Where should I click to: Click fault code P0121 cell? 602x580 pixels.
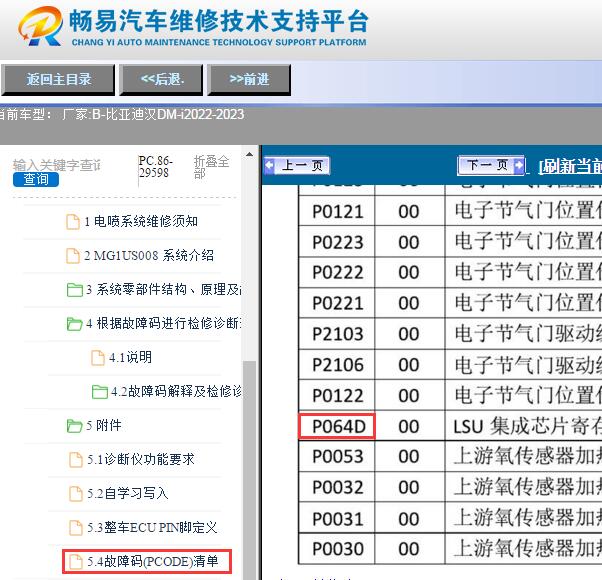[337, 212]
